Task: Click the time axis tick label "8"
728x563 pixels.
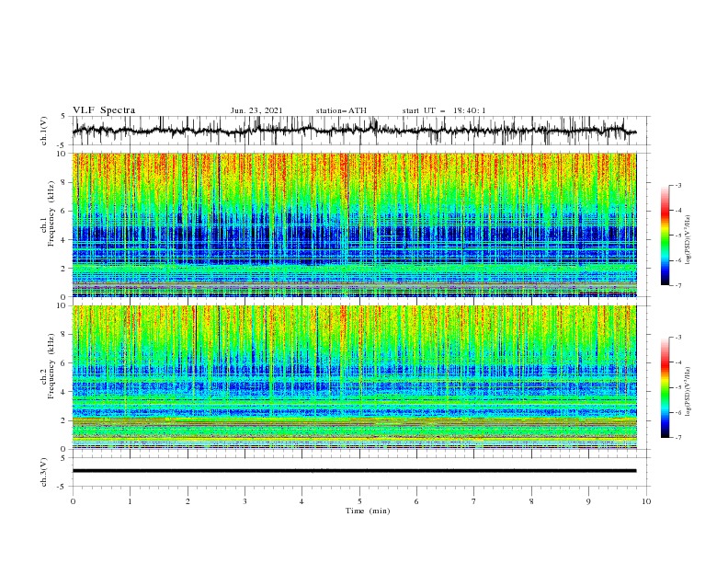Action: pos(531,501)
